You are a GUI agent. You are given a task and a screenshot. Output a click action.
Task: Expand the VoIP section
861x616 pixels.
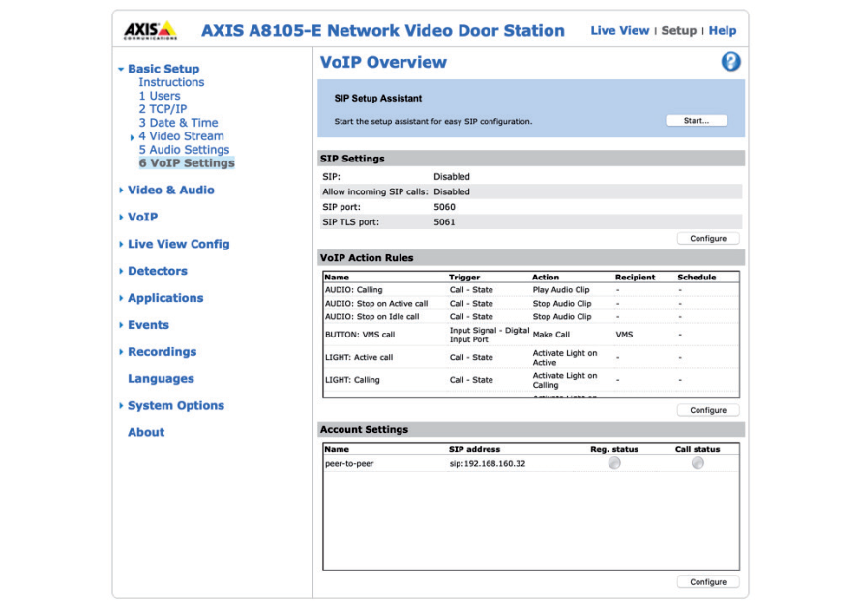pyautogui.click(x=141, y=217)
